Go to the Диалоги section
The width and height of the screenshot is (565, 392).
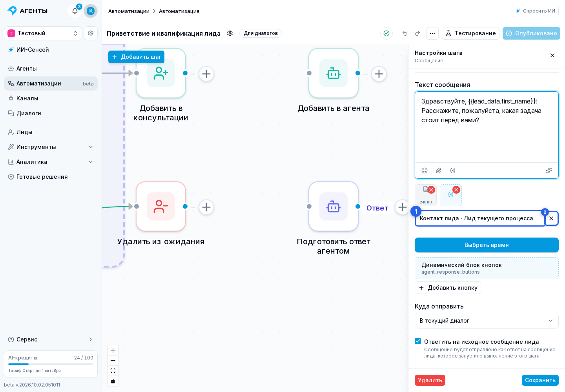point(51,113)
